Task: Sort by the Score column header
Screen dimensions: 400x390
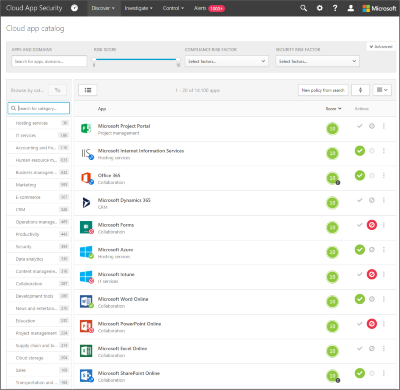Action: tap(333, 109)
